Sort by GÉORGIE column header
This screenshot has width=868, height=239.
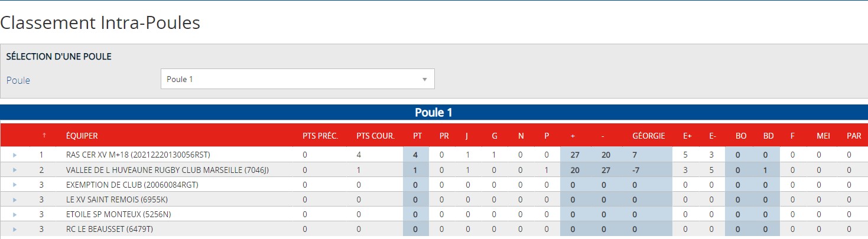648,136
